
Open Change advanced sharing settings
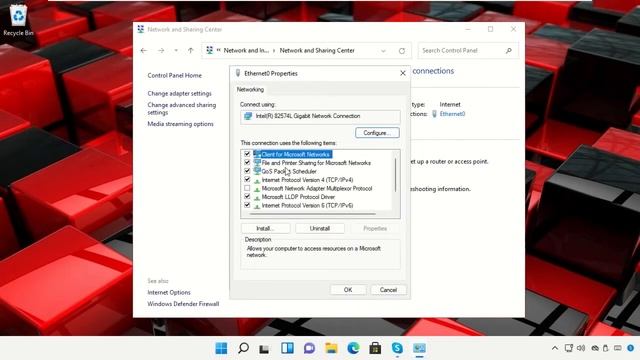coord(182,109)
